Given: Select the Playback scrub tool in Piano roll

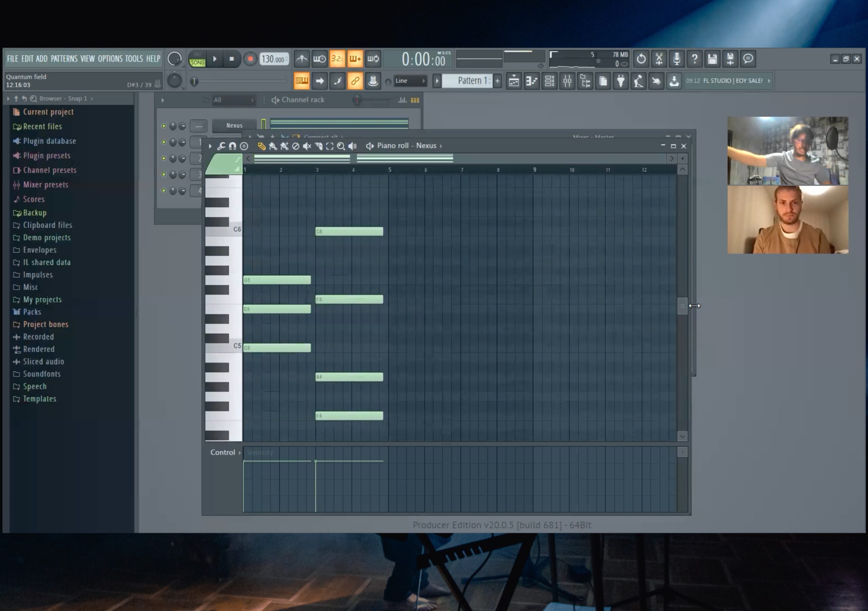Looking at the screenshot, I should tap(352, 146).
